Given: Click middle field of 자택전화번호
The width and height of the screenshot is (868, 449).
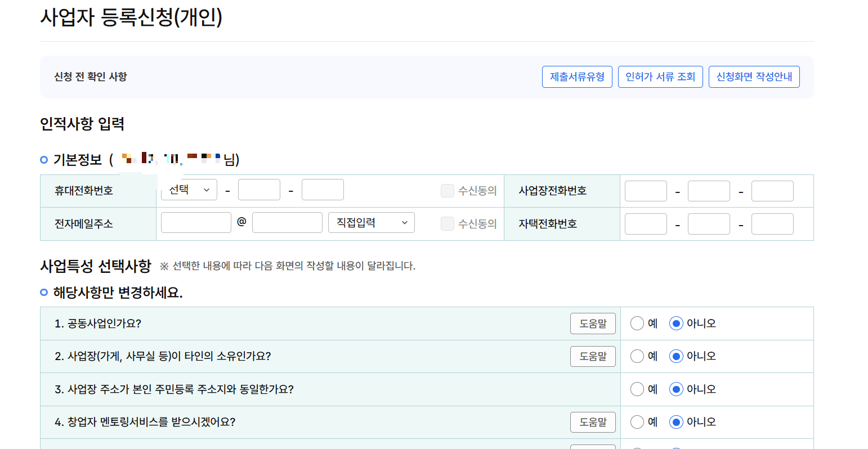Looking at the screenshot, I should (x=709, y=224).
